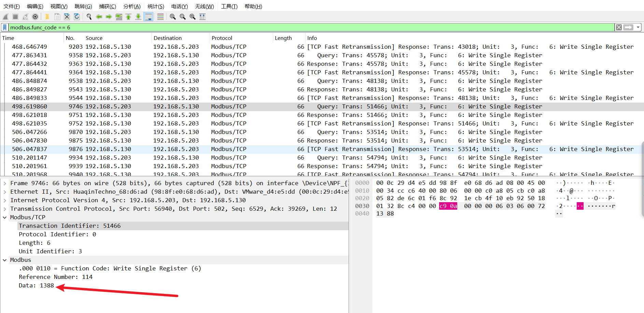
Task: Clear the display filter
Action: (619, 27)
